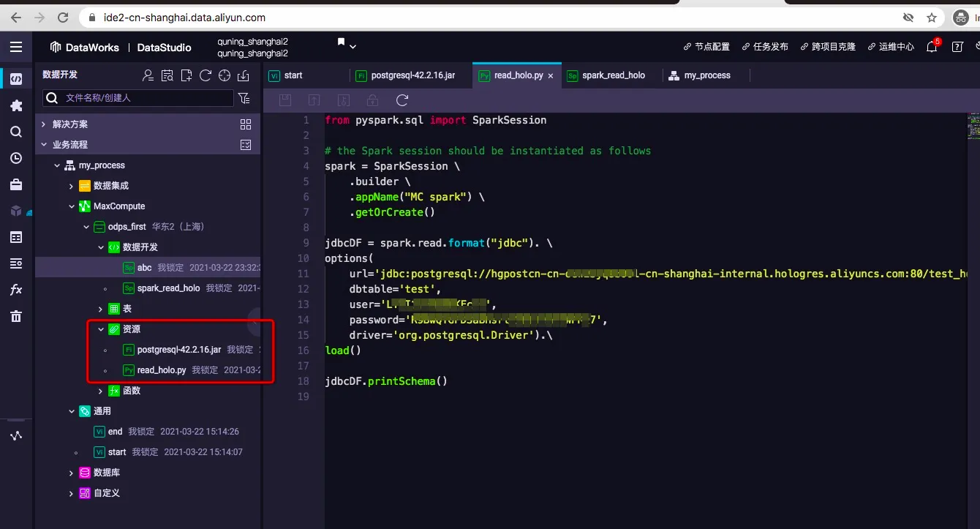Click the submit upload icon in editor toolbar
The image size is (980, 529).
click(314, 100)
